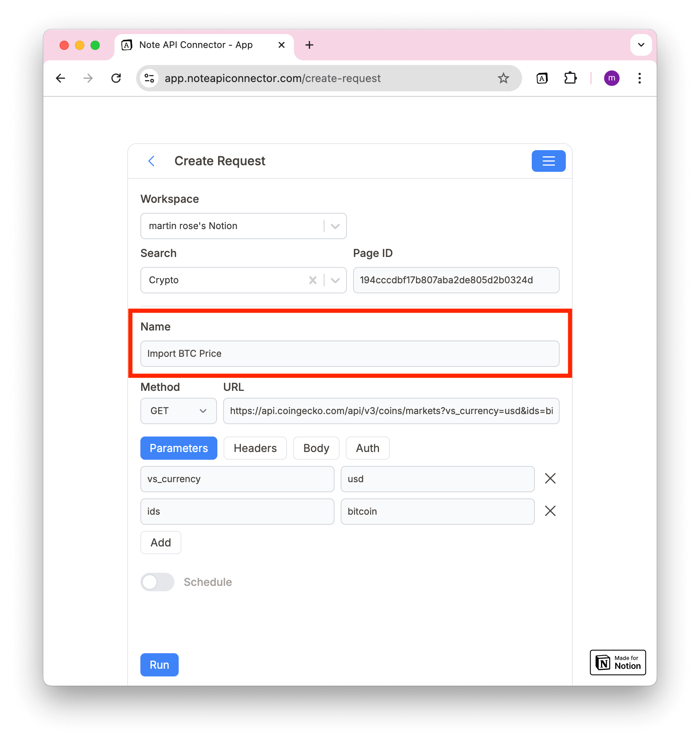Click the blue hamburger menu icon
This screenshot has height=743, width=700.
pyautogui.click(x=548, y=161)
